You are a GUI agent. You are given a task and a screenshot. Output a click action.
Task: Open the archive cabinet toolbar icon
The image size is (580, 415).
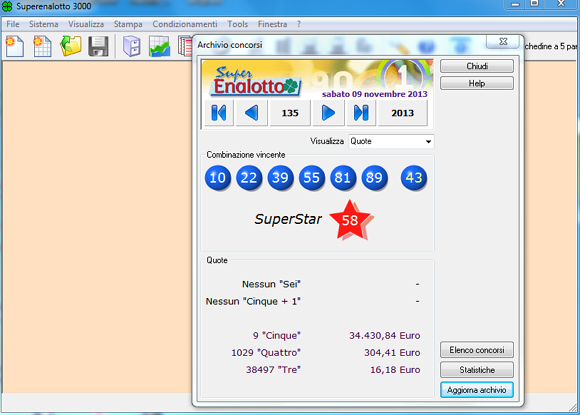pos(132,46)
